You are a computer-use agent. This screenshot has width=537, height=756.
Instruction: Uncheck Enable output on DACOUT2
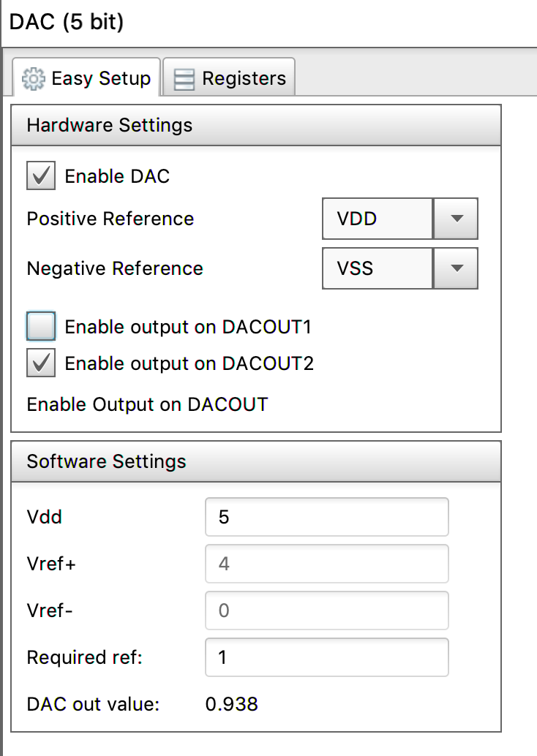[x=41, y=363]
